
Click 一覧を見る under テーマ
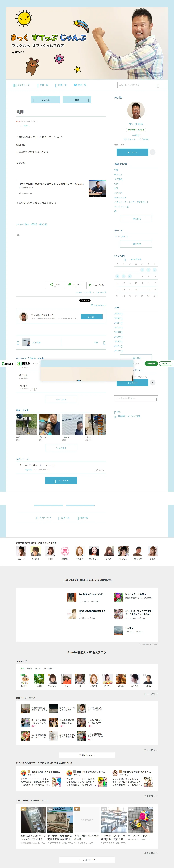pyautogui.click(x=136, y=244)
